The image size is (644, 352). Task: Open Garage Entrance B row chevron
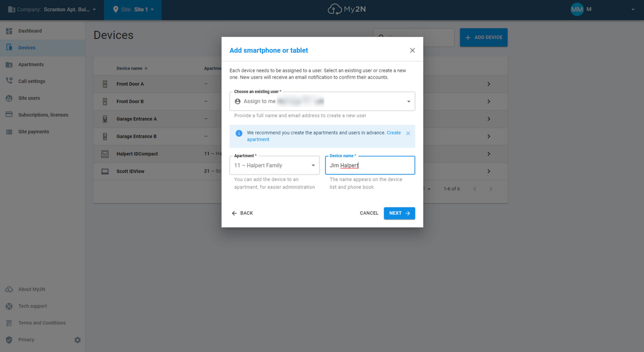coord(489,136)
